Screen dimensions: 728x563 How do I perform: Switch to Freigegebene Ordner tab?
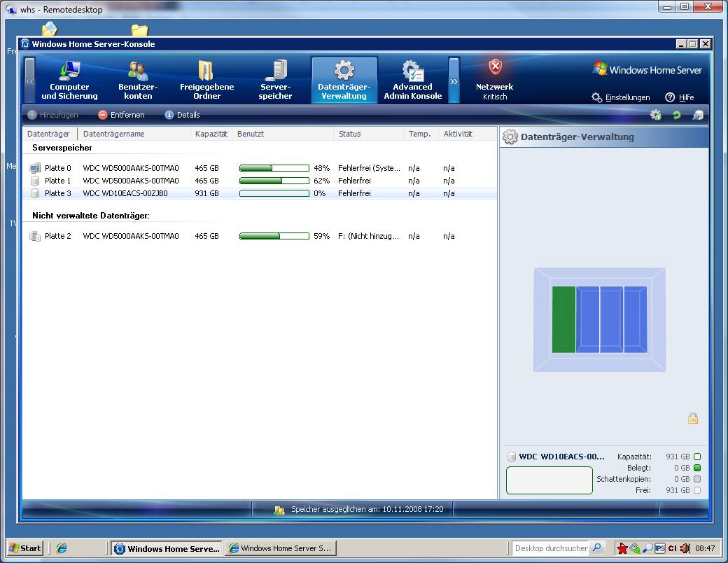(x=206, y=80)
